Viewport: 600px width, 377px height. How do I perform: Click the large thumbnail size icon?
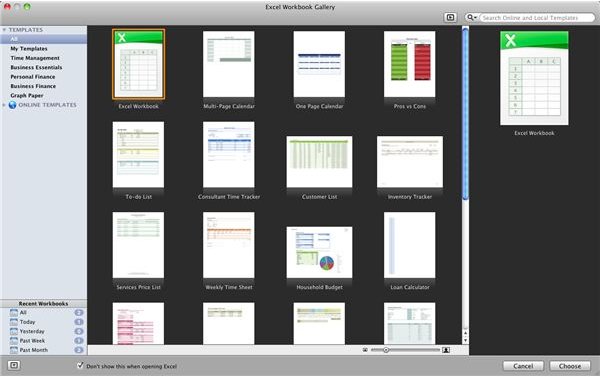tap(446, 350)
